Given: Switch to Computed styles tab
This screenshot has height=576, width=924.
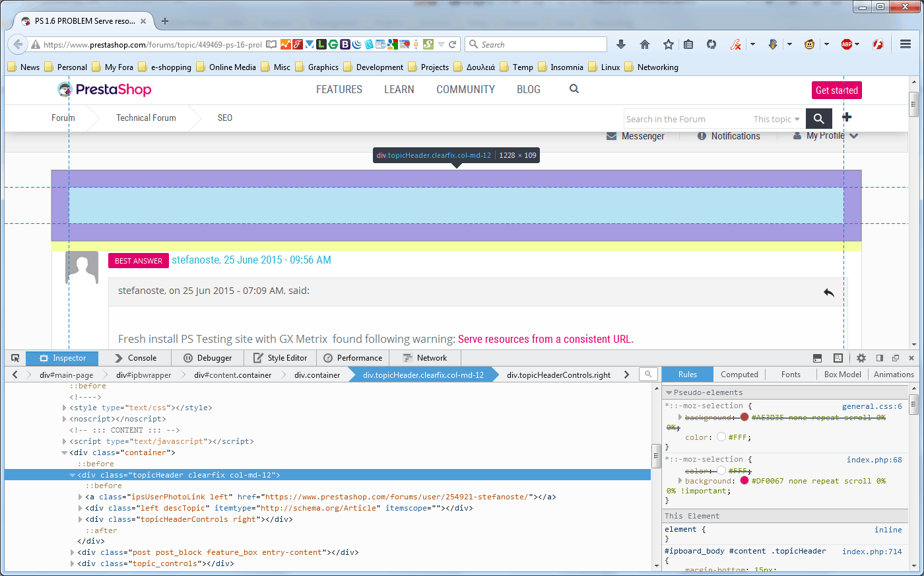Looking at the screenshot, I should coord(739,375).
